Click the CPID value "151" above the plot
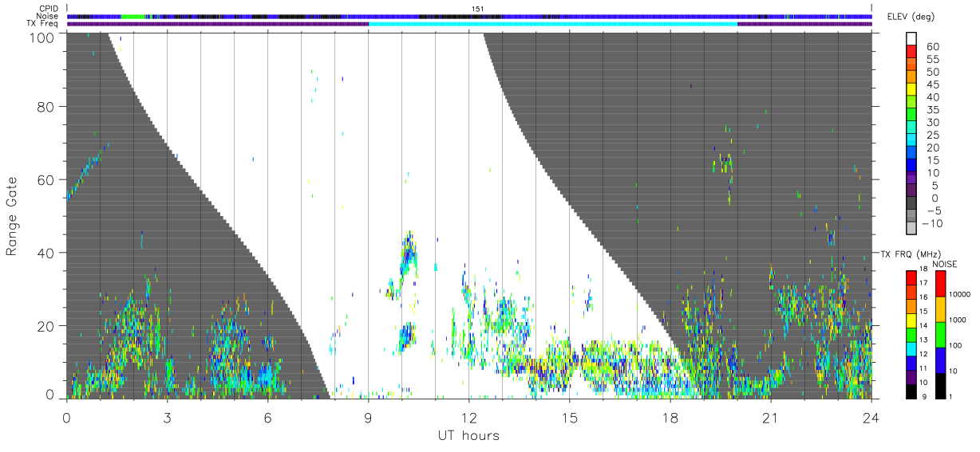Screen dimensions: 980x452 coord(478,9)
